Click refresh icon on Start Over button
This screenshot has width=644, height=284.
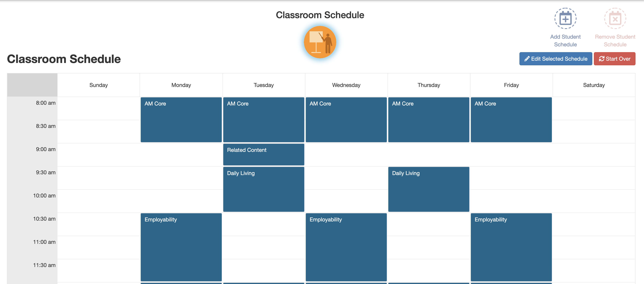tap(601, 59)
